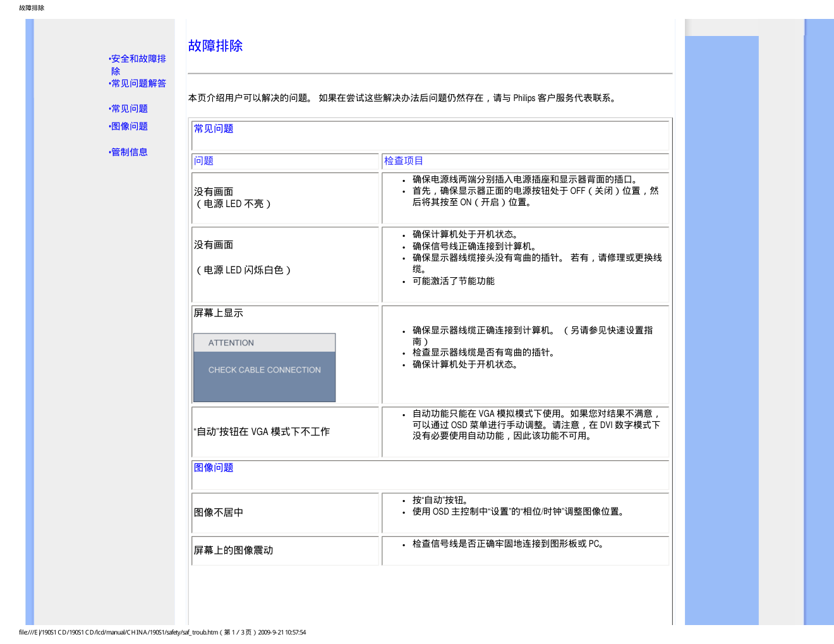Jump to 常见问题 via the sidebar link

click(130, 109)
